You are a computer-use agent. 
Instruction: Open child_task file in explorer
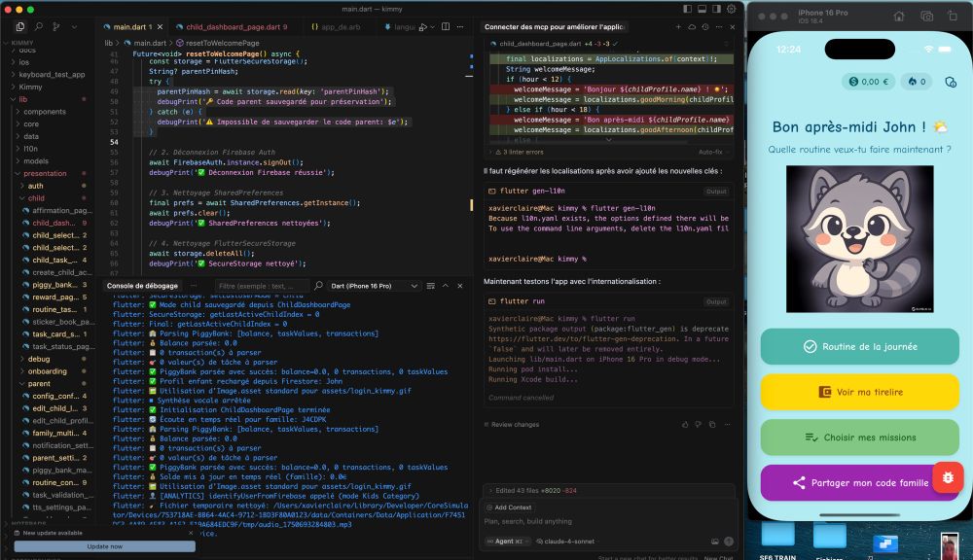click(54, 260)
